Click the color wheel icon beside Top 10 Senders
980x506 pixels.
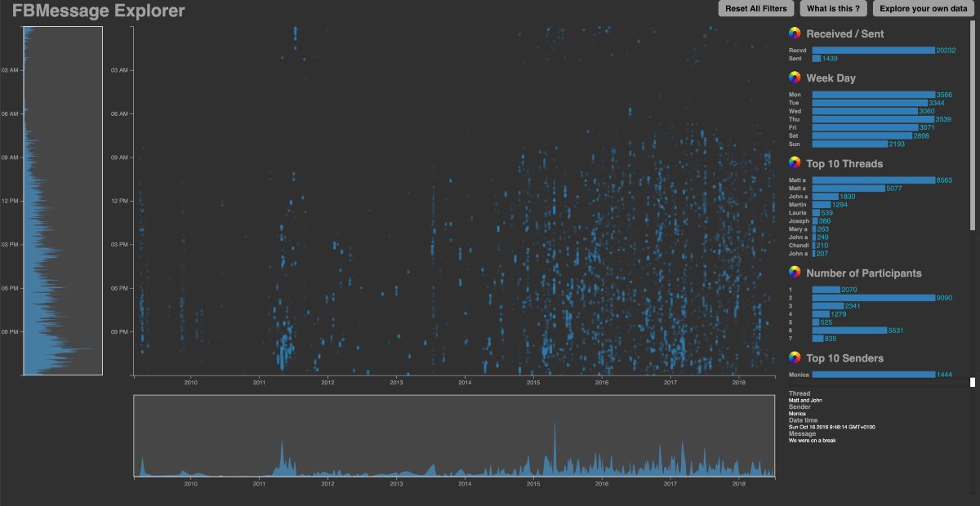pos(795,357)
